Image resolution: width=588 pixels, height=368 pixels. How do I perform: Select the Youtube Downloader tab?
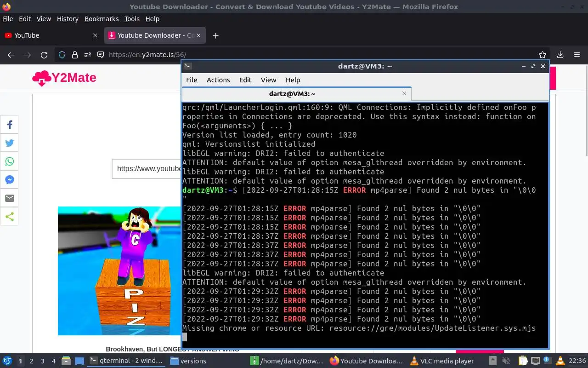[155, 35]
